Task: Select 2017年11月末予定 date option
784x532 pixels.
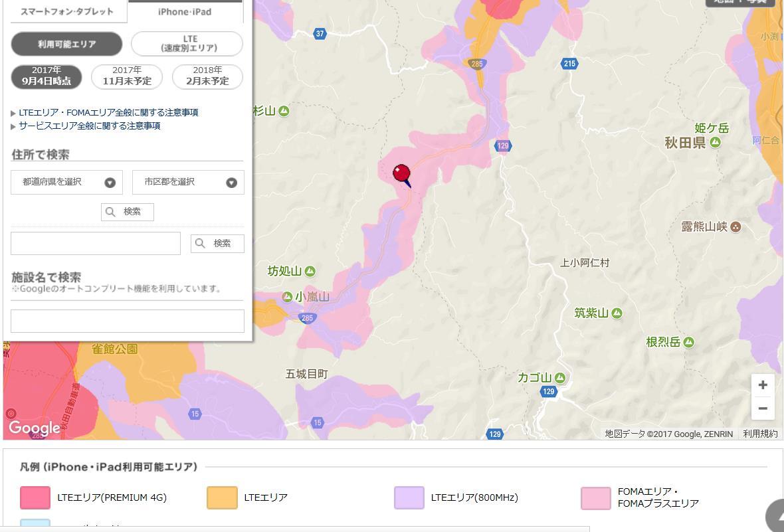Action: 127,76
